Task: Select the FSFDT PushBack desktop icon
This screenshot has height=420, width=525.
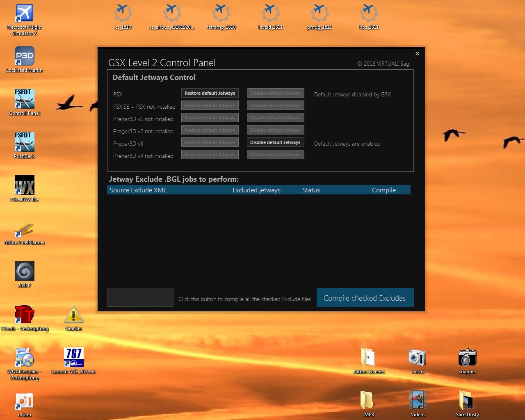Action: coord(24,143)
